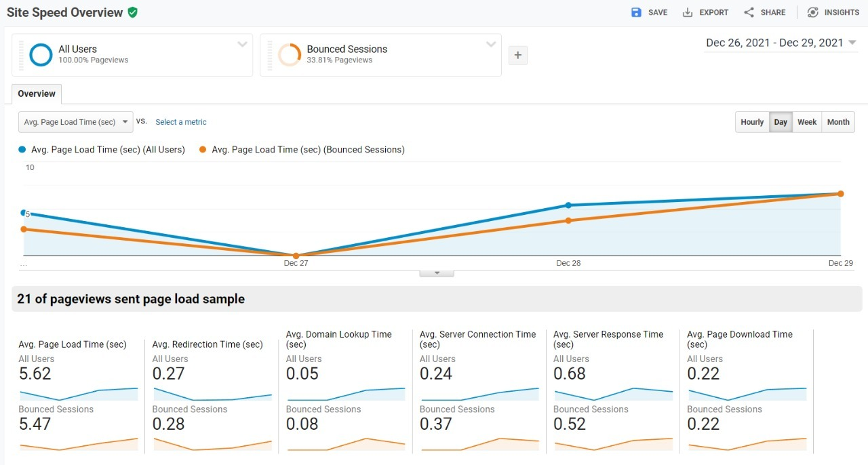Switch chart granularity to Month
The image size is (868, 465).
(x=838, y=122)
